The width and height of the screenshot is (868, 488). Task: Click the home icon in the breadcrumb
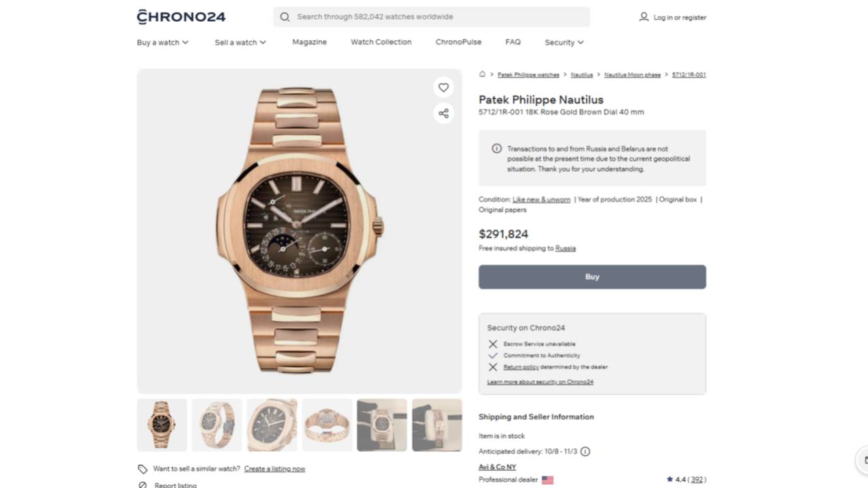click(x=482, y=74)
